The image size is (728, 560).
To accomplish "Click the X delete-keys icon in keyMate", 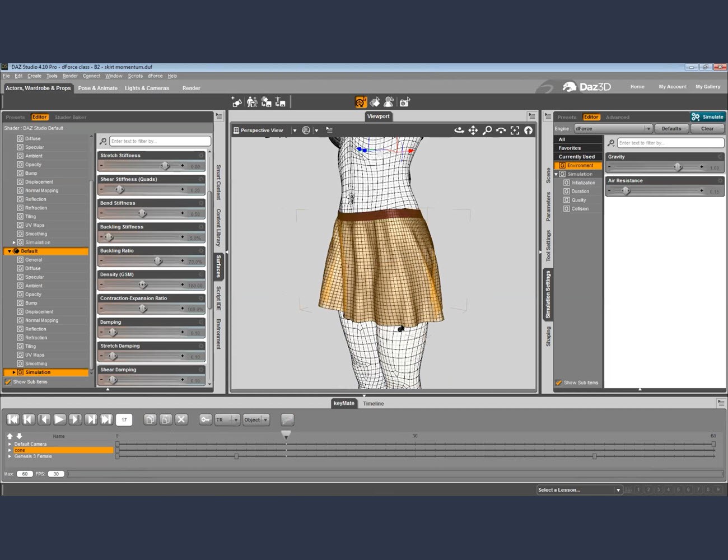I will pos(181,419).
